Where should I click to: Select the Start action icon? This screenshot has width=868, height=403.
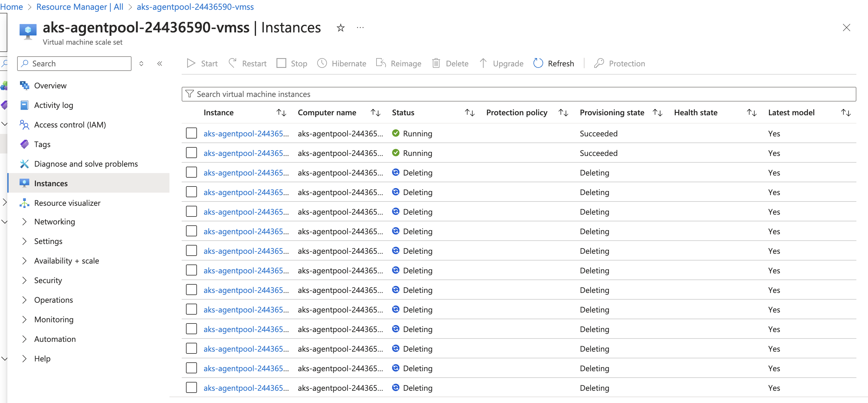tap(191, 63)
